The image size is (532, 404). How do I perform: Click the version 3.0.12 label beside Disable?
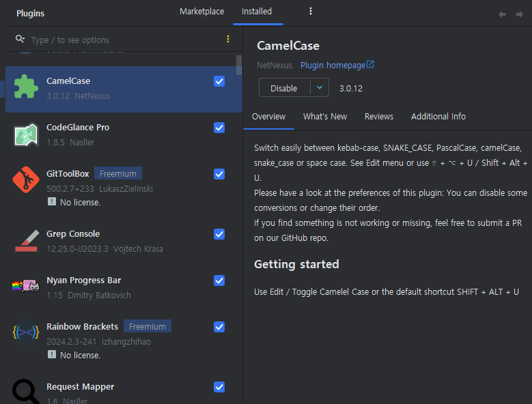(x=351, y=89)
